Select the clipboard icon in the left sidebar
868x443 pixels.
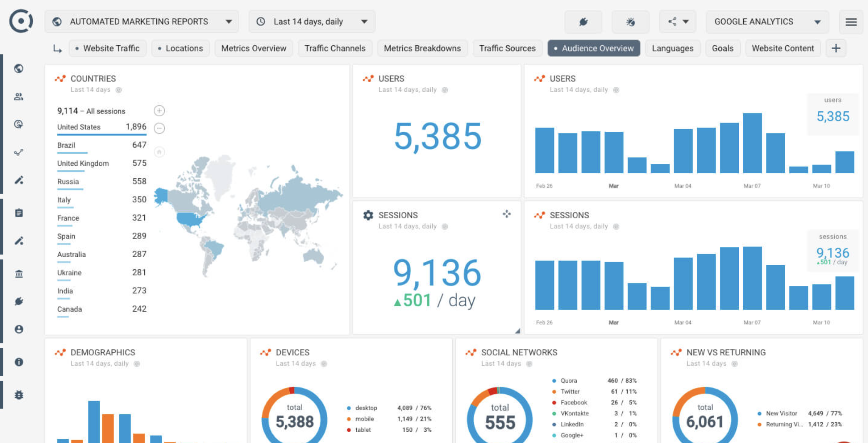(x=19, y=212)
